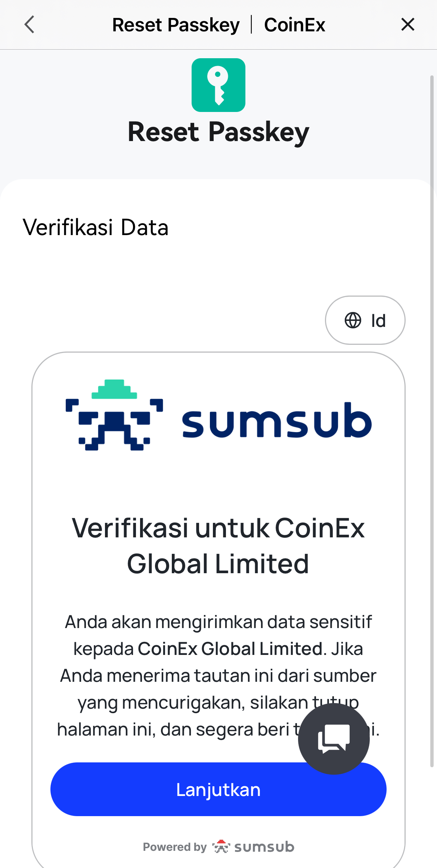Screen dimensions: 437x868
Task: Click the grey sumsub wordmark in the footer
Action: click(264, 847)
